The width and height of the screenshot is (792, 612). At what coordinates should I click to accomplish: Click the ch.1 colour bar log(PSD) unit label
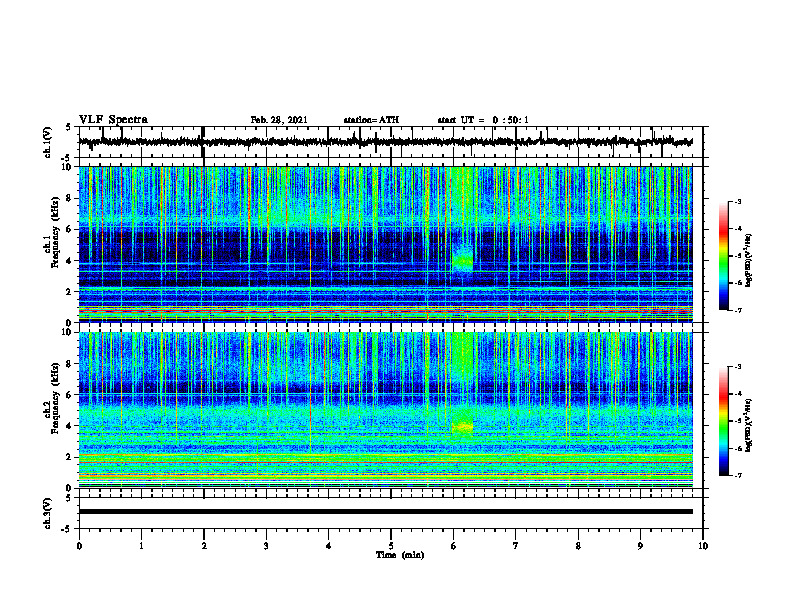[749, 260]
